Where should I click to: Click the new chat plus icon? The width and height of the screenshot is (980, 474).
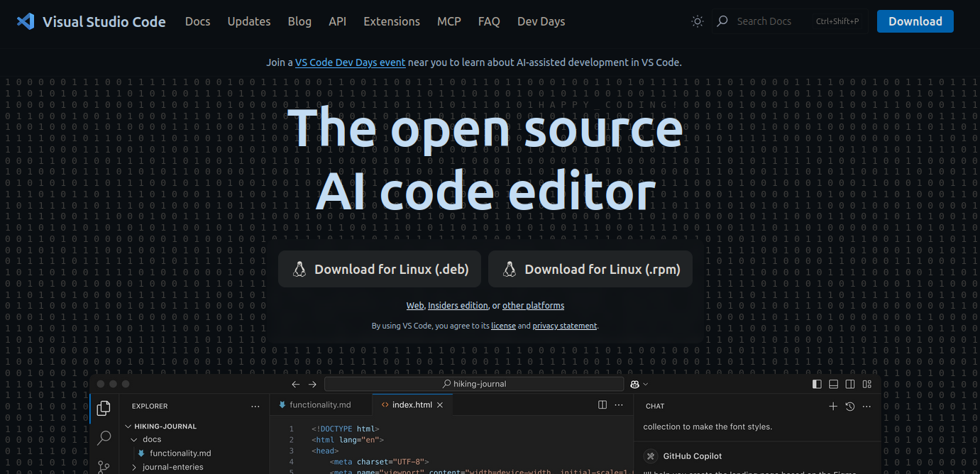833,407
